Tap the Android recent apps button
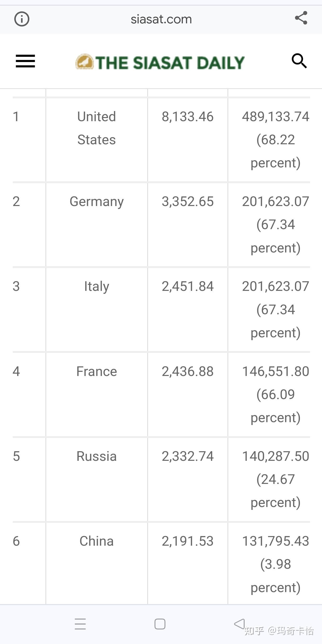Screen dimensions: 322x644 pyautogui.click(x=80, y=624)
